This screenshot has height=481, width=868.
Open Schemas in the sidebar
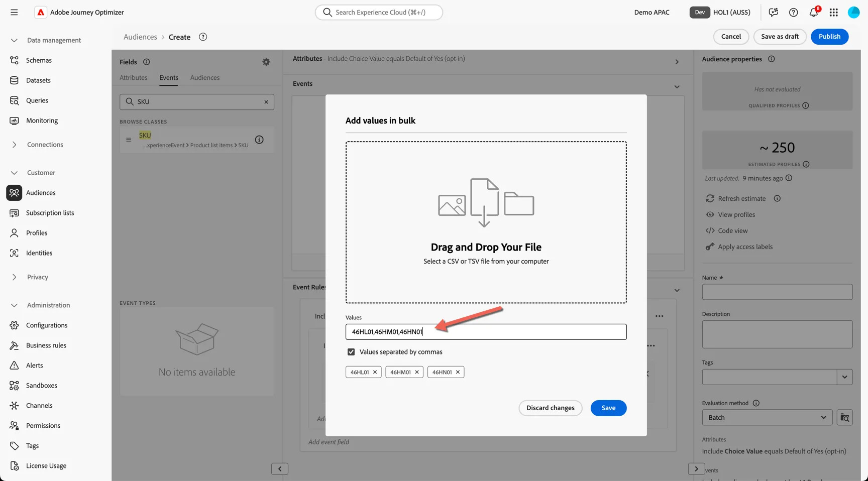pos(39,60)
